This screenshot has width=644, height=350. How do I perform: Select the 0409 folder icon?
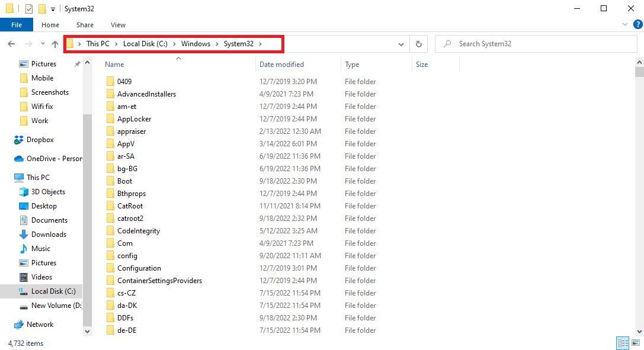110,81
